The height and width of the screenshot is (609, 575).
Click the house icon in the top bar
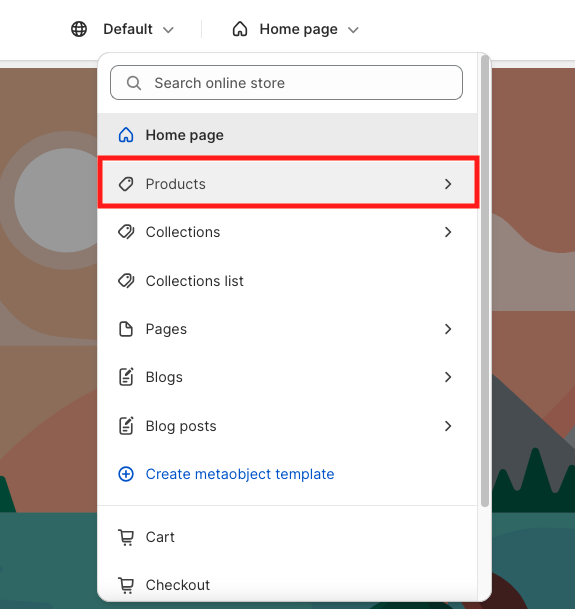pos(240,29)
